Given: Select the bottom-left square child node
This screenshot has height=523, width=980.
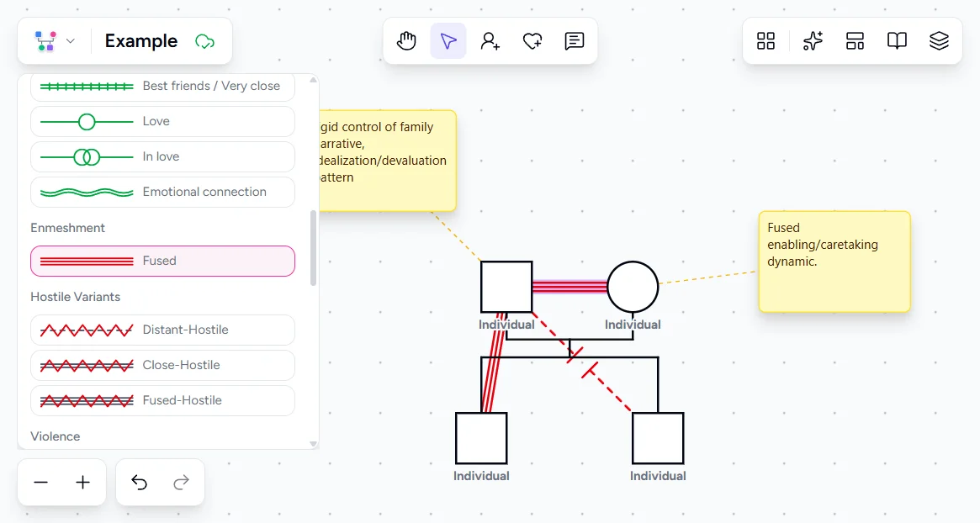Looking at the screenshot, I should 481,438.
